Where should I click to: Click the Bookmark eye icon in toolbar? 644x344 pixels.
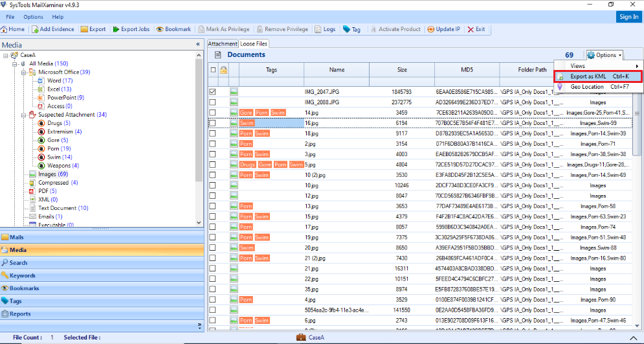click(x=159, y=29)
